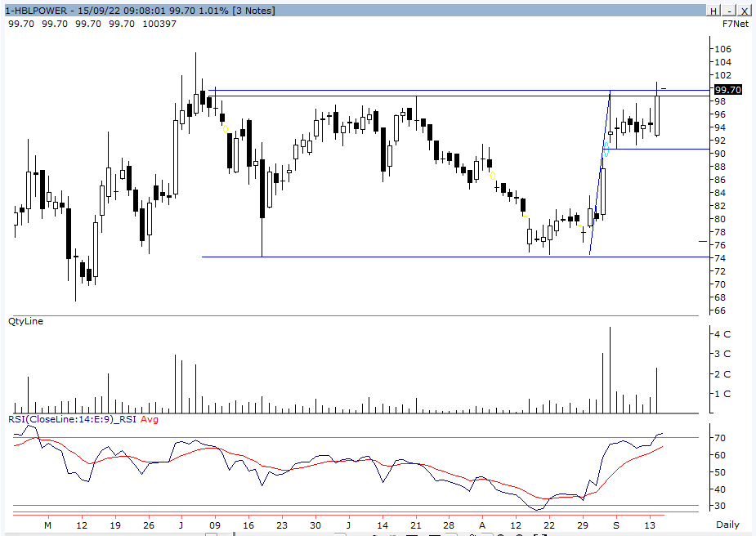Select the QtyLine panel label

click(x=25, y=321)
